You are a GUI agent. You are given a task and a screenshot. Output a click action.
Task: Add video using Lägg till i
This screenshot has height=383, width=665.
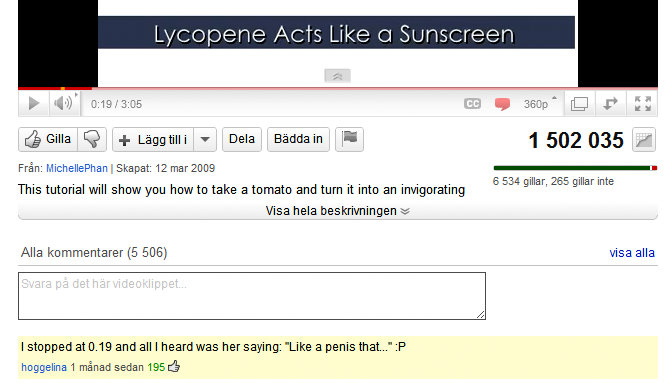pyautogui.click(x=153, y=140)
